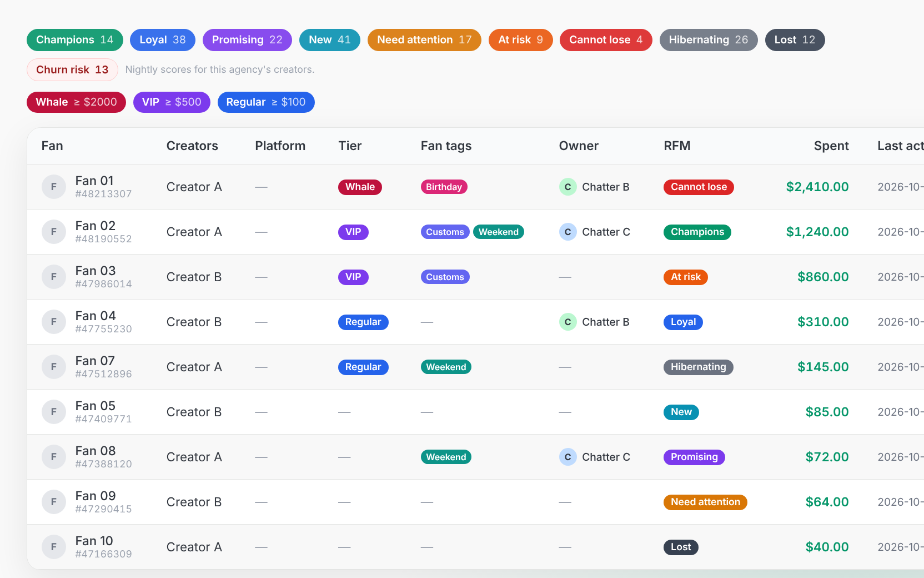Sort by the Fan column header
Viewport: 924px width, 578px height.
point(52,146)
